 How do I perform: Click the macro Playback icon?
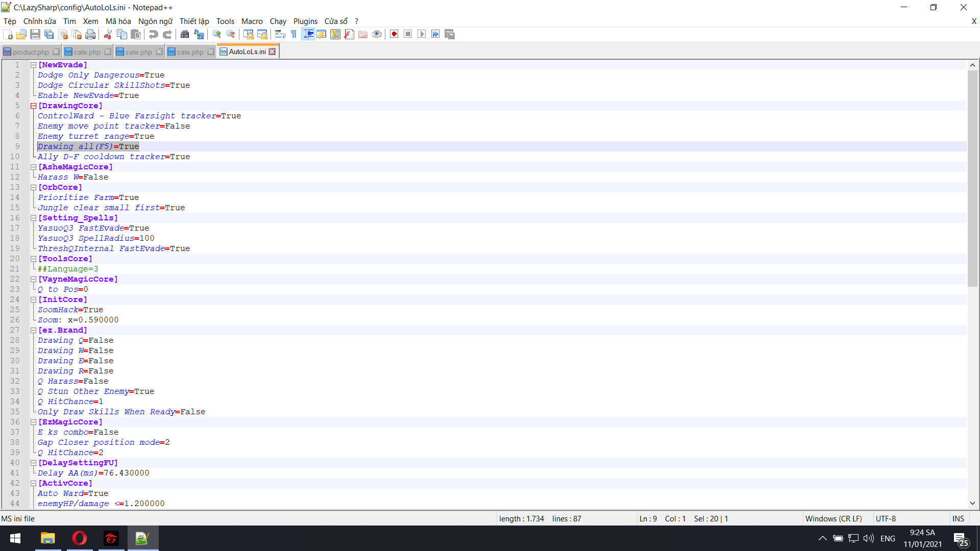(x=422, y=34)
